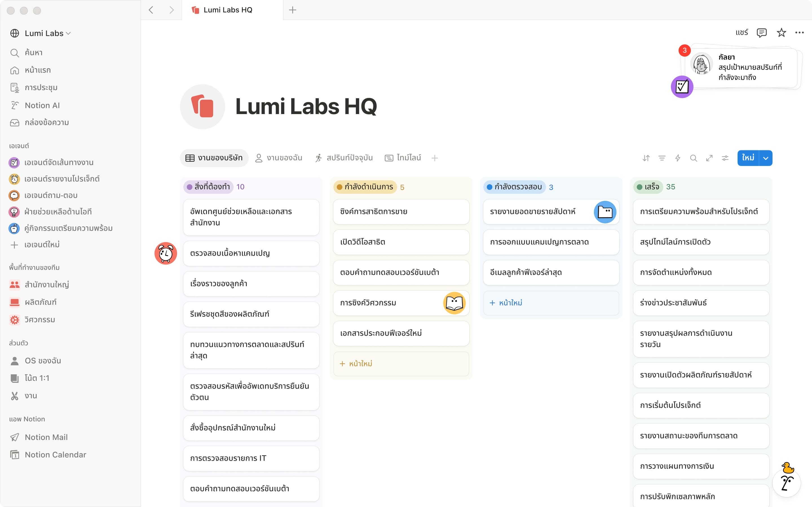Click the lightning automation icon

[678, 158]
